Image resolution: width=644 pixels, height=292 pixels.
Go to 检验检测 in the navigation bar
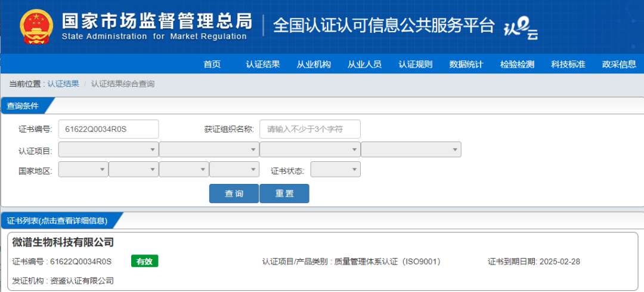pos(517,64)
